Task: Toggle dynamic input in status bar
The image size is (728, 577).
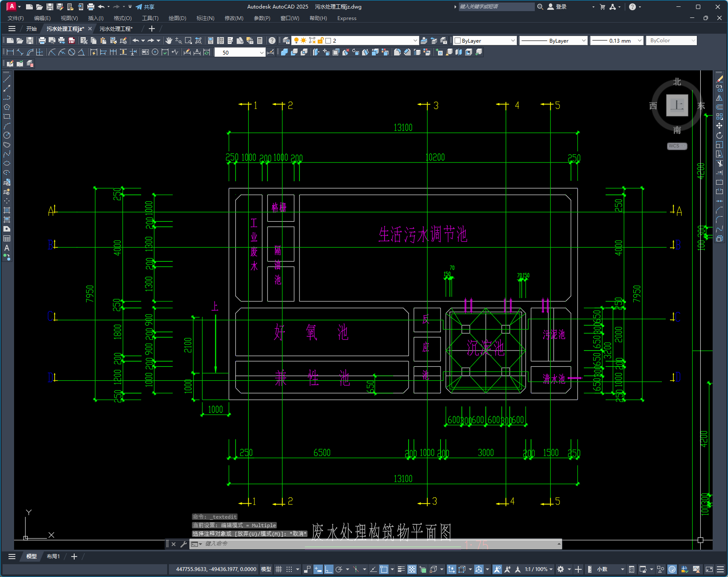Action: (318, 569)
